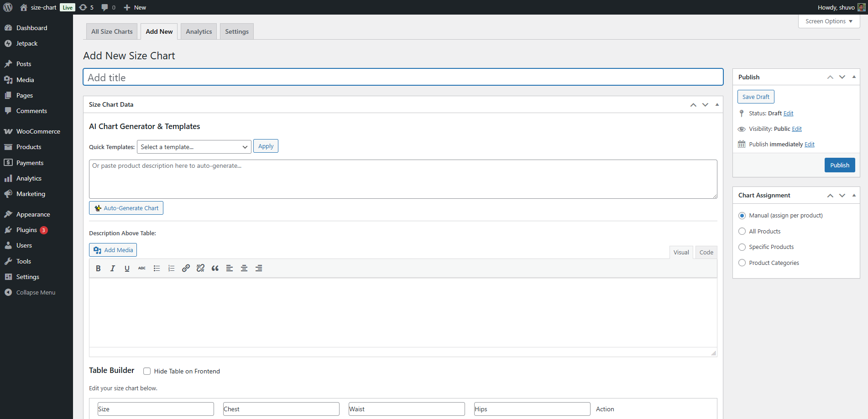Click the Waist column header field
The image size is (868, 419).
(x=407, y=409)
